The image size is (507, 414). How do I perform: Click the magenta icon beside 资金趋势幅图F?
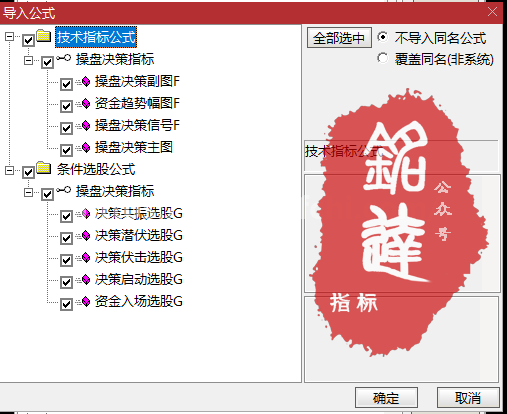click(86, 103)
